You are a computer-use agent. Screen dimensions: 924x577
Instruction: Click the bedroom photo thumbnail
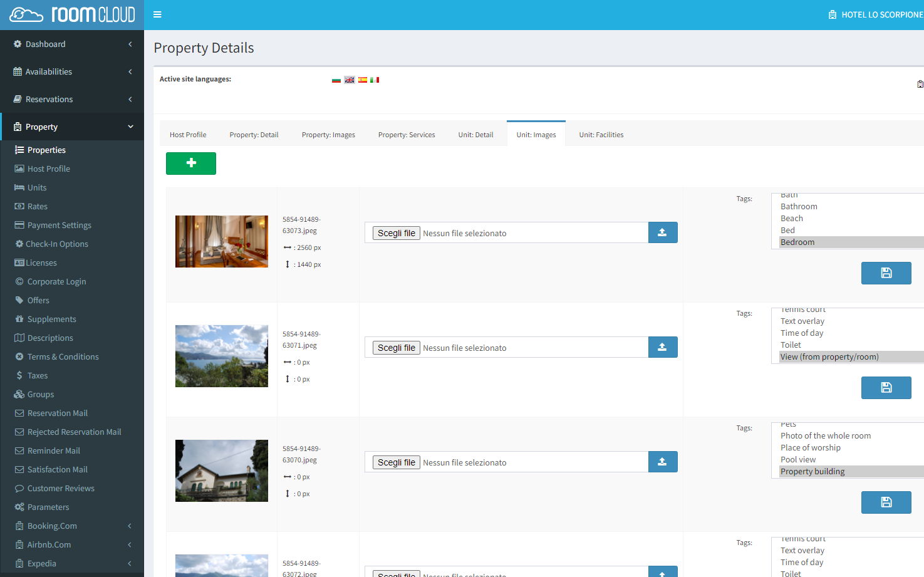pyautogui.click(x=222, y=241)
